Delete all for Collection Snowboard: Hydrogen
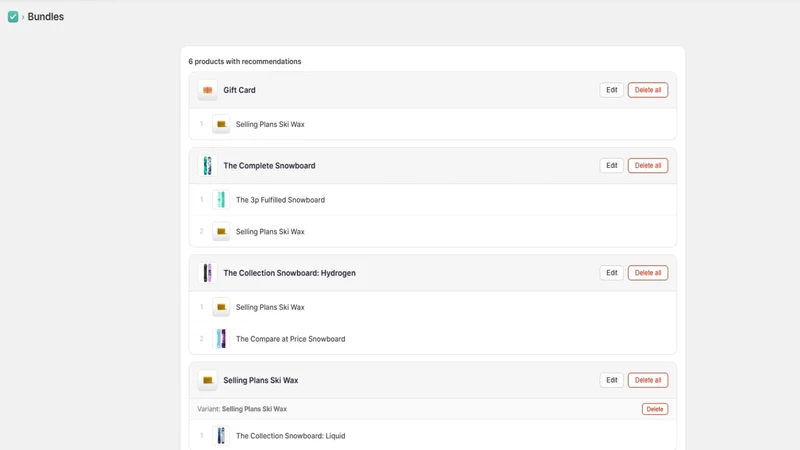 click(x=647, y=273)
